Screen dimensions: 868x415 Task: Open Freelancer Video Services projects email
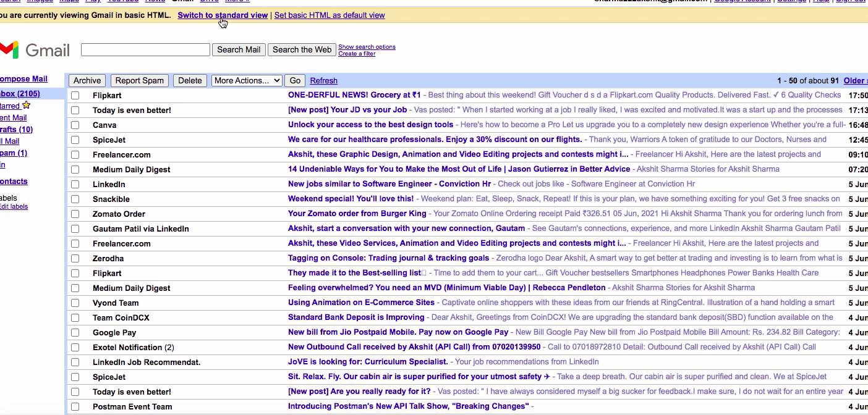coord(458,243)
